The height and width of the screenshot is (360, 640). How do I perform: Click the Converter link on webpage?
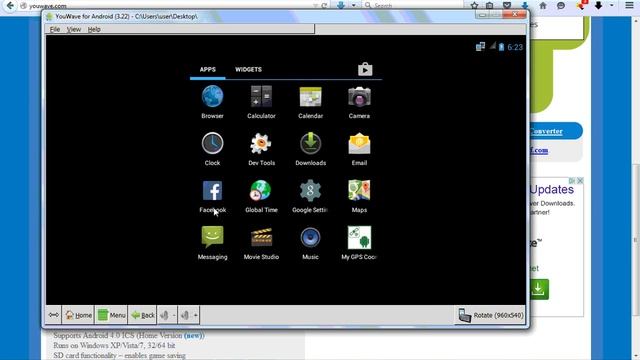pos(546,131)
